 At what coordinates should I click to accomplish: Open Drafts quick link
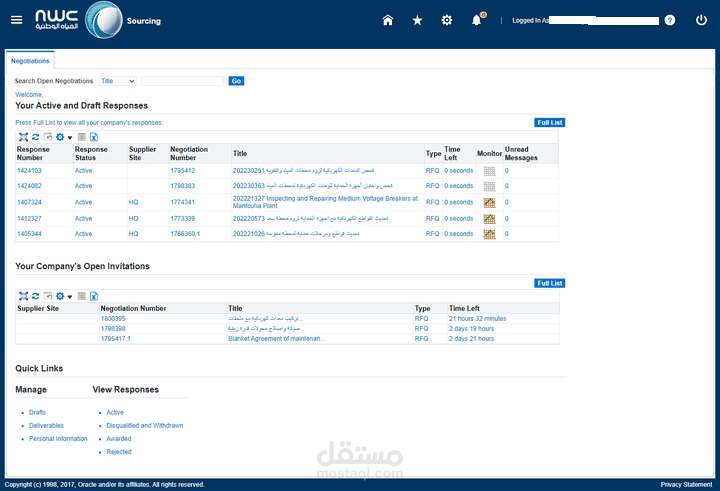pos(37,412)
